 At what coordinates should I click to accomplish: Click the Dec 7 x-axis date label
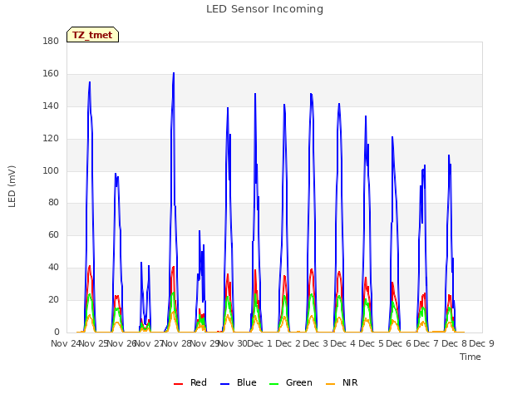click(426, 343)
